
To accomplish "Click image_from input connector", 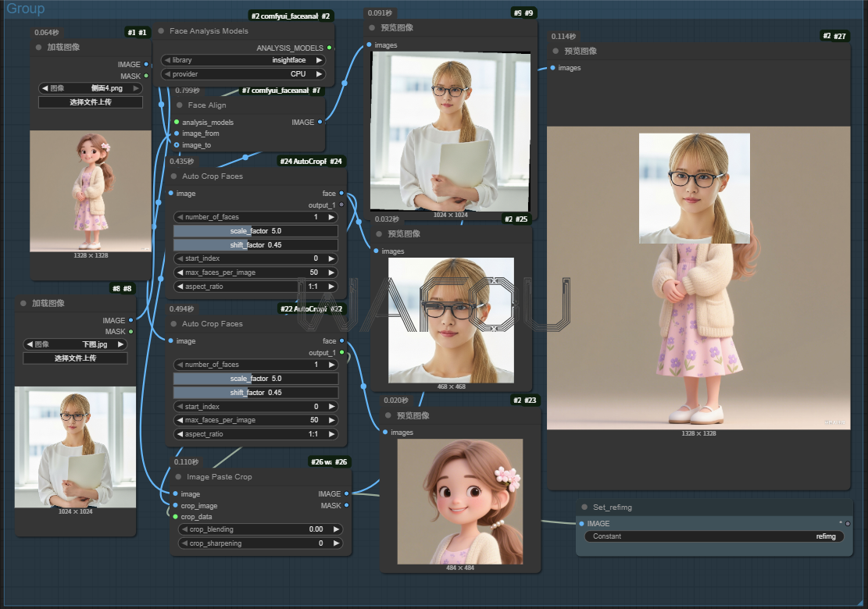I will tap(177, 134).
